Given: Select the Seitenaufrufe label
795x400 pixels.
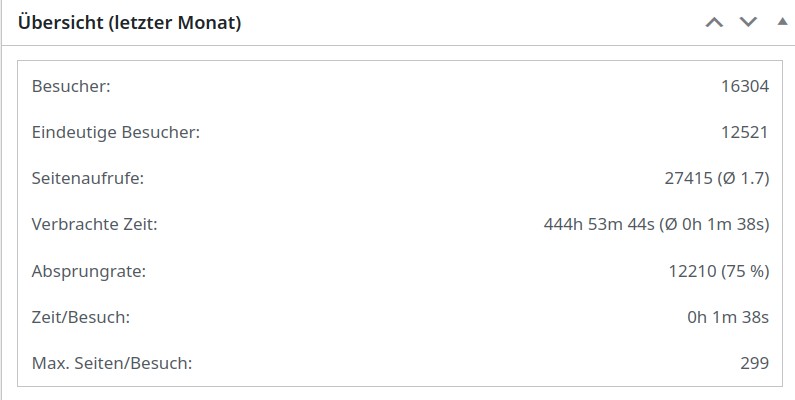Looking at the screenshot, I should 88,178.
